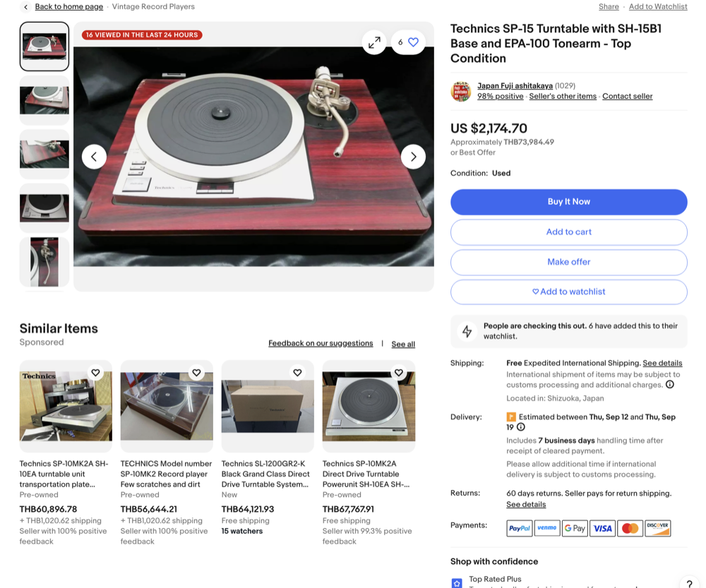The width and height of the screenshot is (706, 588).
Task: Select the second product thumbnail image
Action: (x=44, y=100)
